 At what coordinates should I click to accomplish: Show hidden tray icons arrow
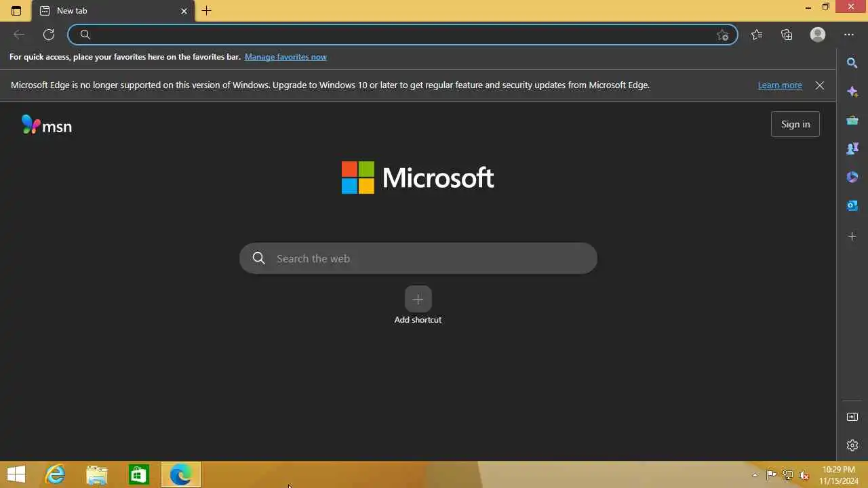[x=755, y=475]
